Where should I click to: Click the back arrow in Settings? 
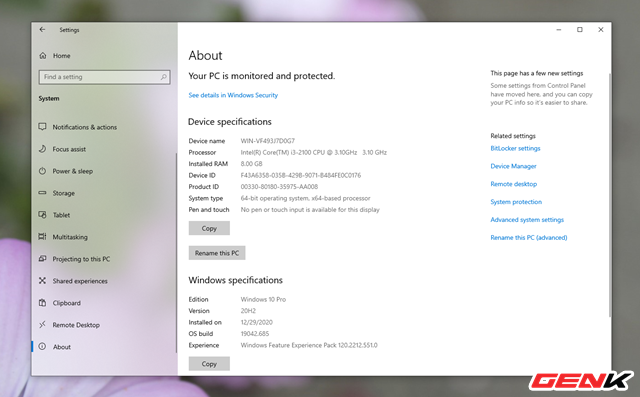click(x=42, y=29)
